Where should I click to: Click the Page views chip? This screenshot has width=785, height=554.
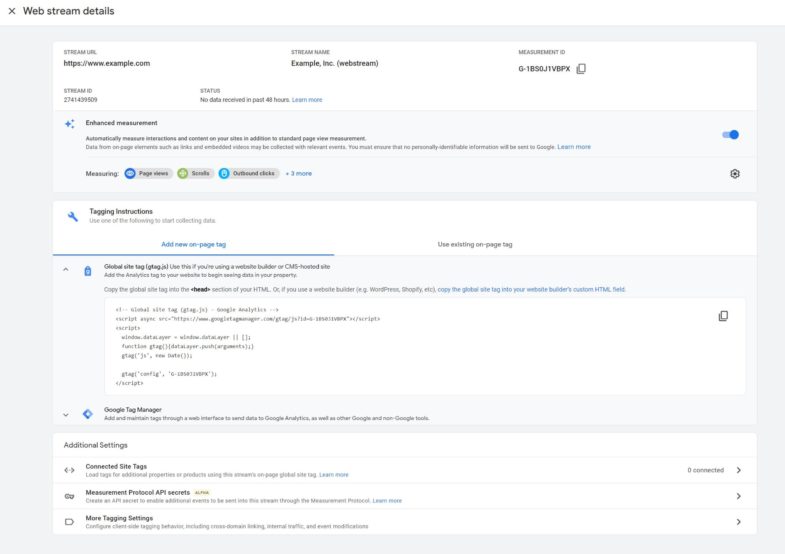148,173
